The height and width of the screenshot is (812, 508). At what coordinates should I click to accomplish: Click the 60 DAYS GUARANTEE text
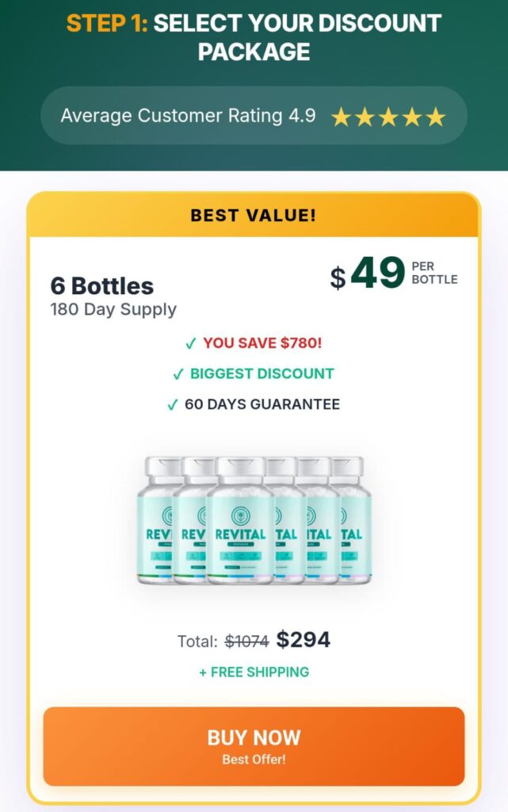[x=262, y=404]
